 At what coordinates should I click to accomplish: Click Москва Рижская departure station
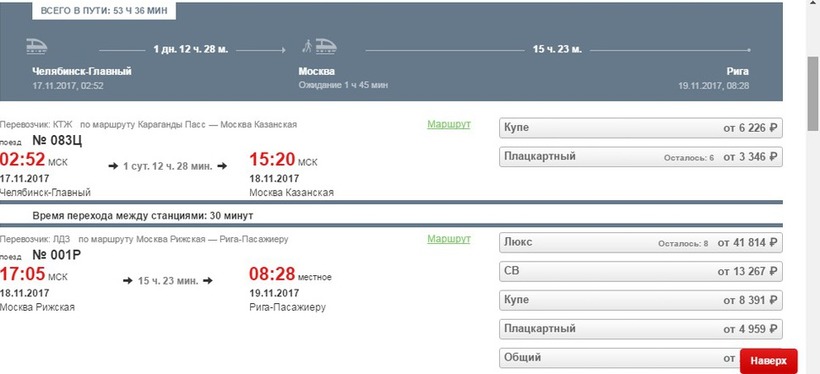pos(38,308)
